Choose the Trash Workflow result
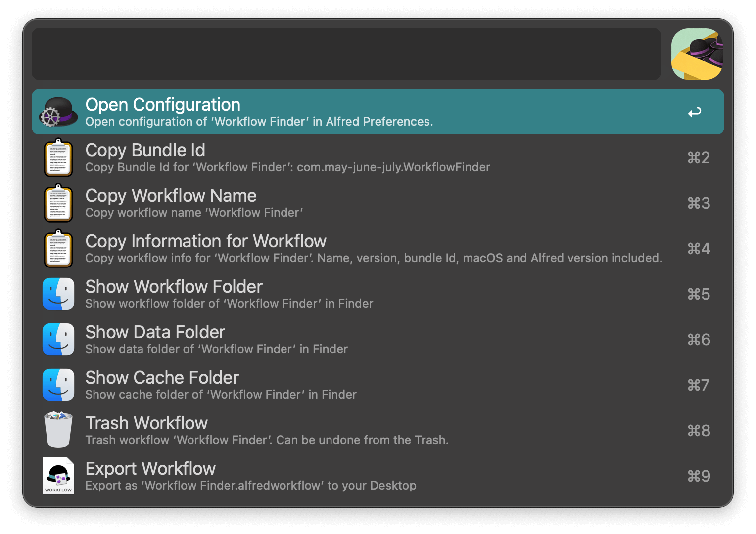The height and width of the screenshot is (534, 756). coord(378,430)
